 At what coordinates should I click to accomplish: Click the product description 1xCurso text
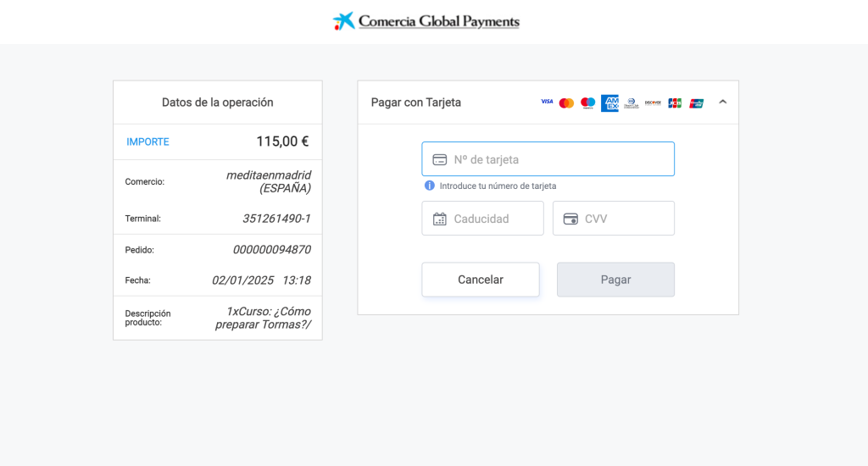[263, 318]
